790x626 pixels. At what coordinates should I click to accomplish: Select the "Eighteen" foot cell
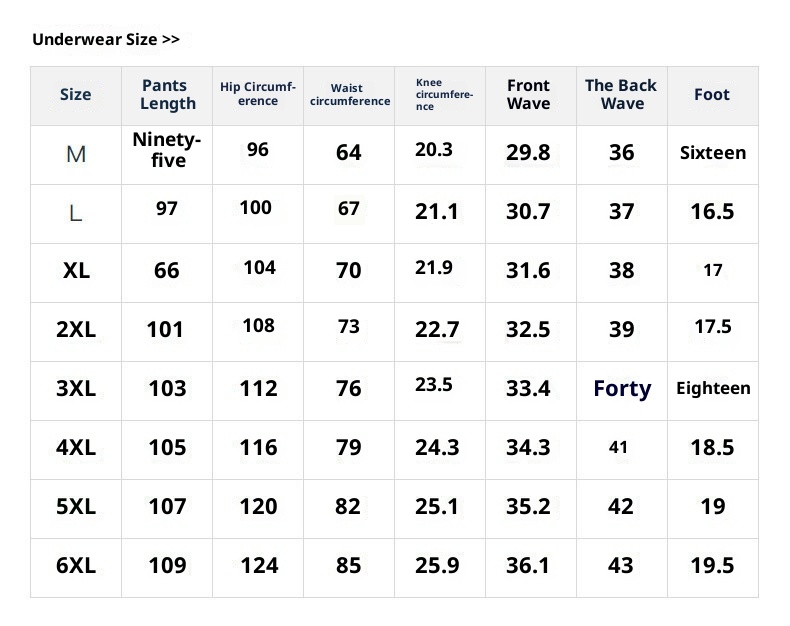[x=713, y=388]
